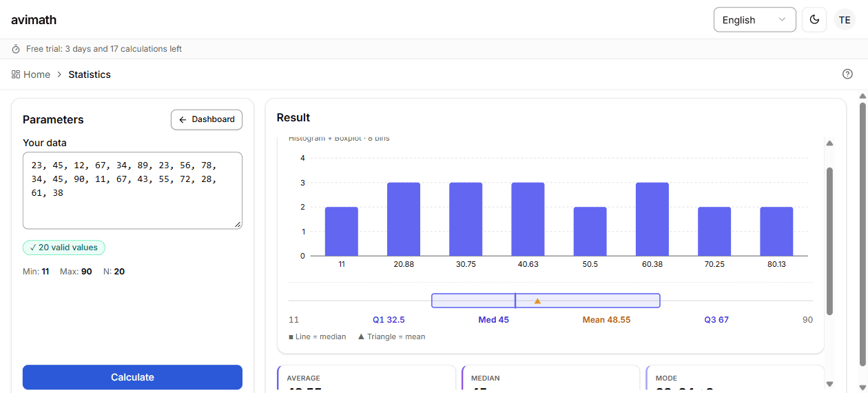Click the Triangle = mean legend entry

tap(391, 336)
